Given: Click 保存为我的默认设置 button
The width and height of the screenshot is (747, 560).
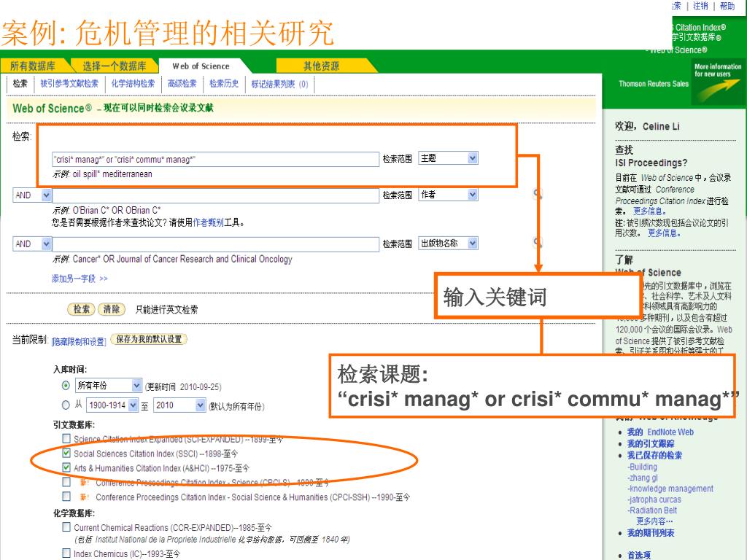Looking at the screenshot, I should pos(149,339).
